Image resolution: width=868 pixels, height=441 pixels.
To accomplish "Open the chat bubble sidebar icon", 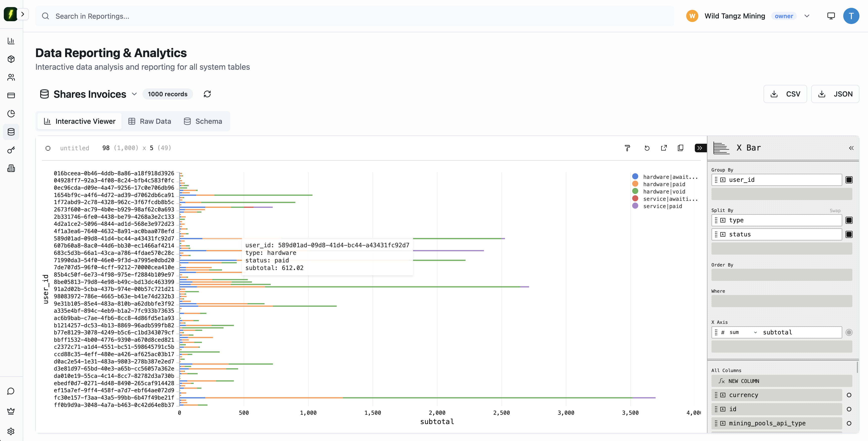I will tap(11, 391).
